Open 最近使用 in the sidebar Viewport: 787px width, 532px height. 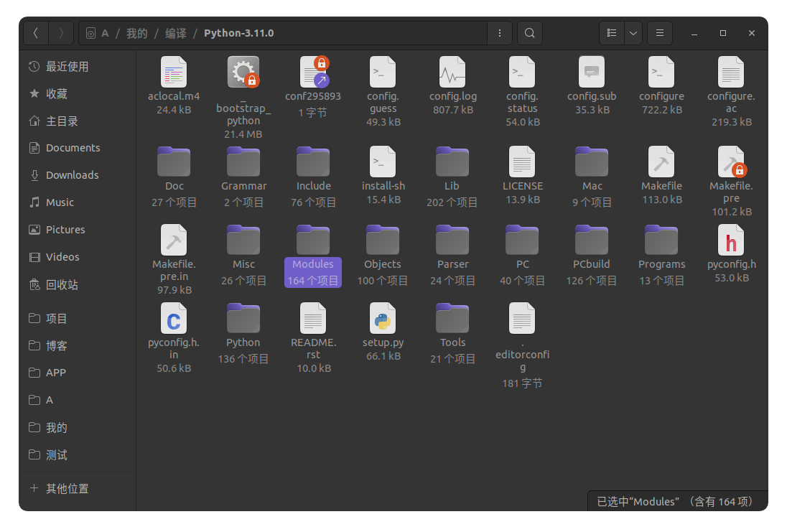[78, 66]
